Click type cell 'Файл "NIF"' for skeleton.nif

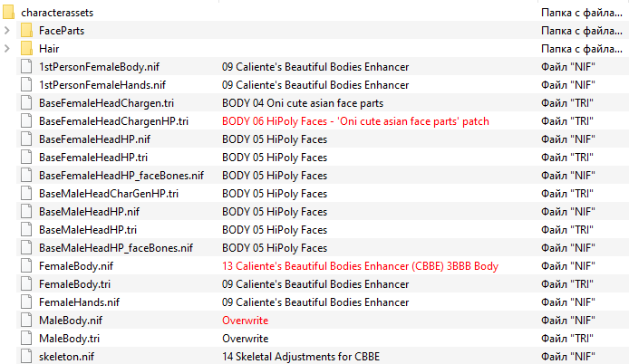pyautogui.click(x=567, y=357)
